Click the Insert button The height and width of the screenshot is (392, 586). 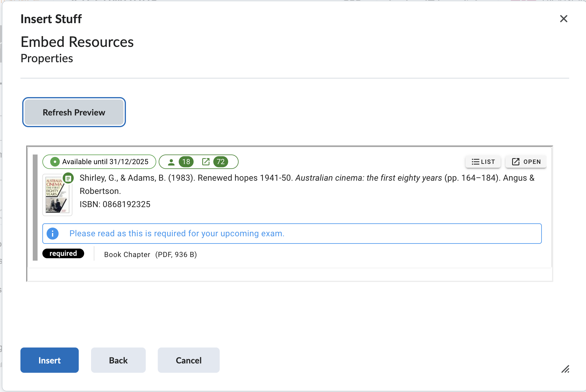coord(49,360)
